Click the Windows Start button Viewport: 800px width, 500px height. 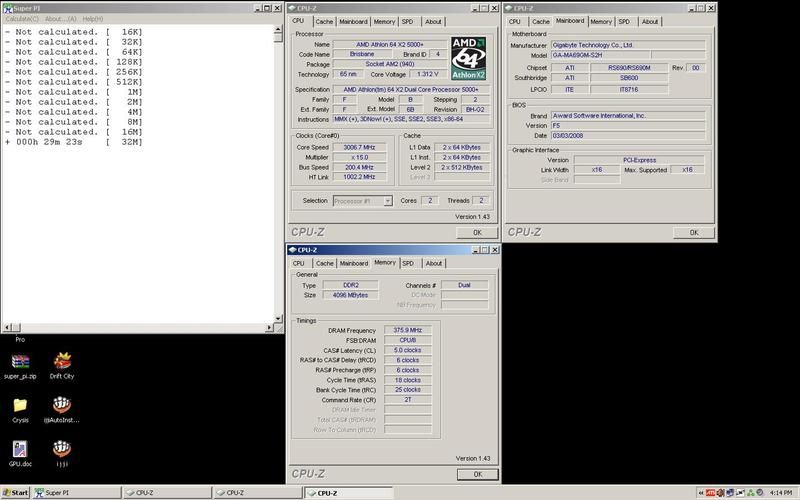pyautogui.click(x=16, y=493)
